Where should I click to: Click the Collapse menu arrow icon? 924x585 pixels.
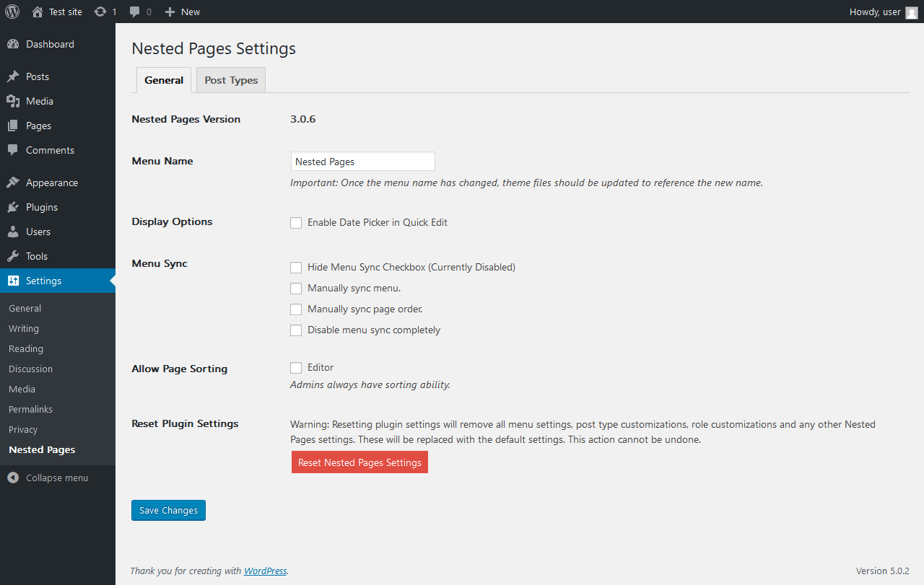pyautogui.click(x=13, y=478)
